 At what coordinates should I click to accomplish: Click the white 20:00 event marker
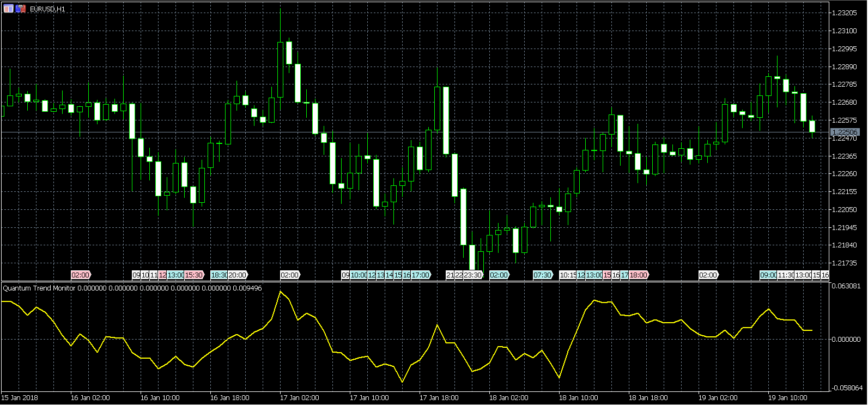coord(237,275)
